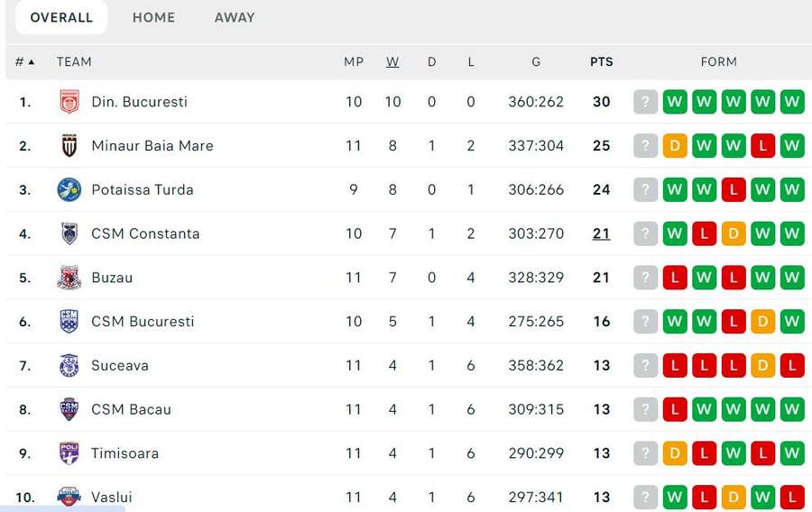This screenshot has width=812, height=512.
Task: Sort standings by W column header
Action: (x=392, y=62)
